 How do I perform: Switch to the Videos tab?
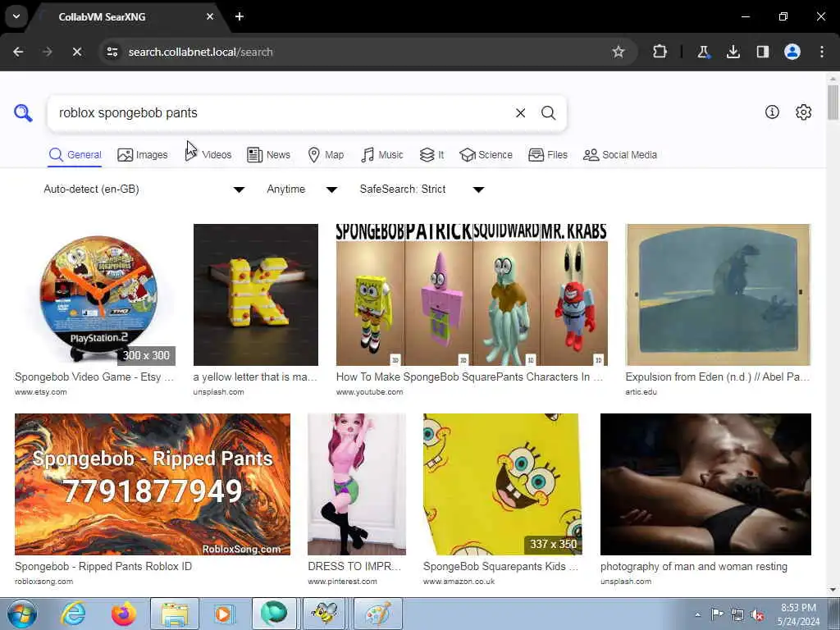(208, 155)
